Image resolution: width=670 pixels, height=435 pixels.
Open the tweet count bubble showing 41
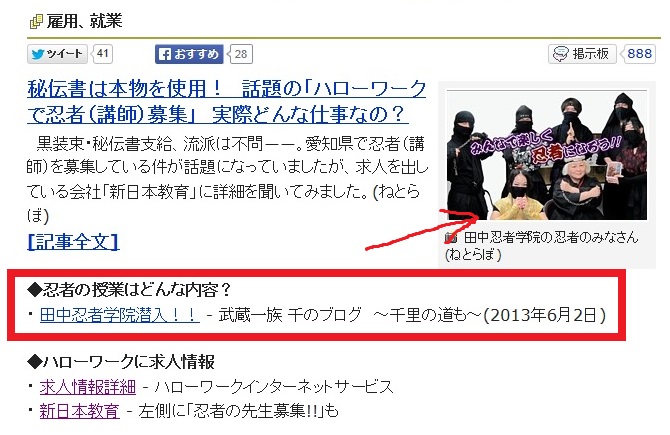[103, 54]
